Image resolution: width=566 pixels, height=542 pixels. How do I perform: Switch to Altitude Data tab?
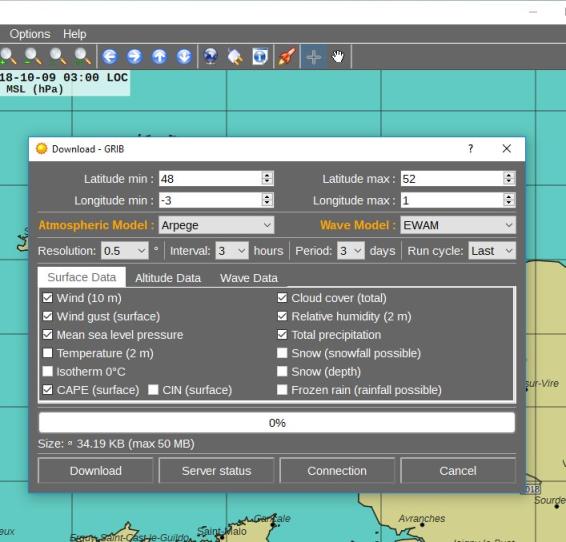pyautogui.click(x=168, y=278)
